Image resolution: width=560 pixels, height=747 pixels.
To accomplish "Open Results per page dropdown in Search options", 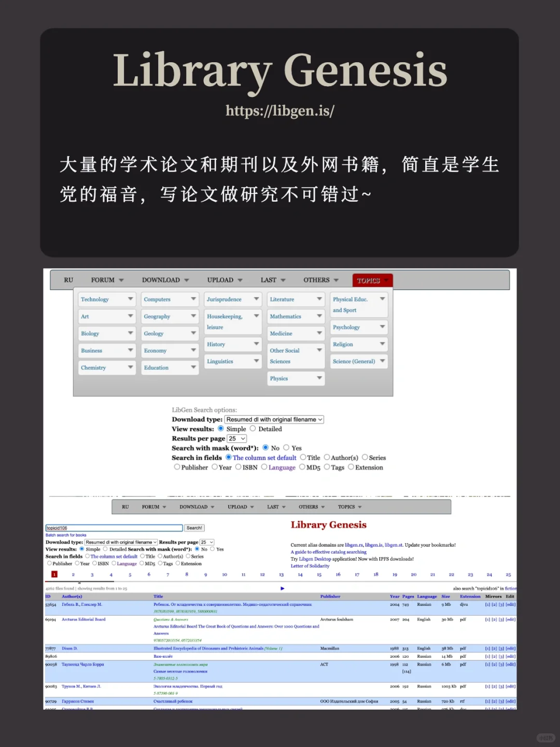I will tap(237, 439).
